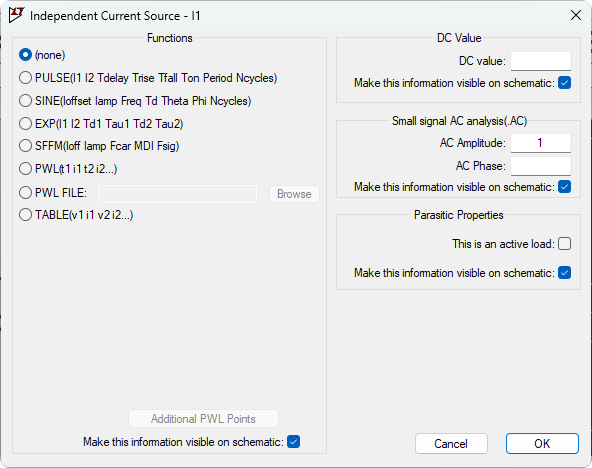The image size is (592, 468).
Task: Select the PWL FILE radio button
Action: [25, 193]
